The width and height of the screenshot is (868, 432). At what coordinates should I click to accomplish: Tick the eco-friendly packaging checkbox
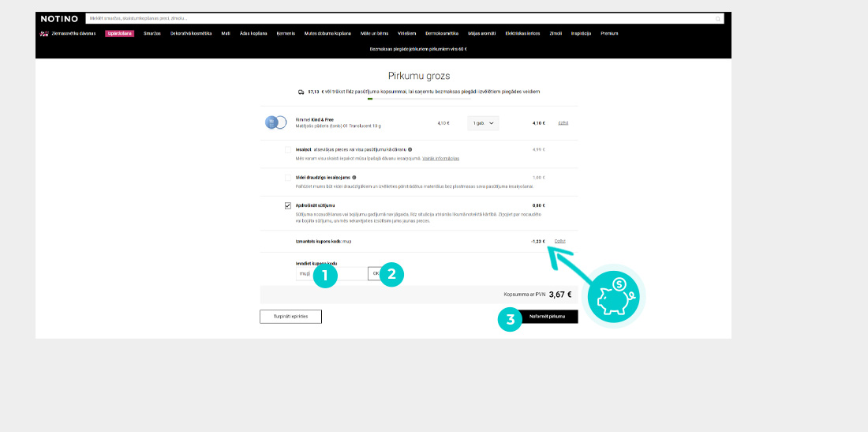click(288, 178)
